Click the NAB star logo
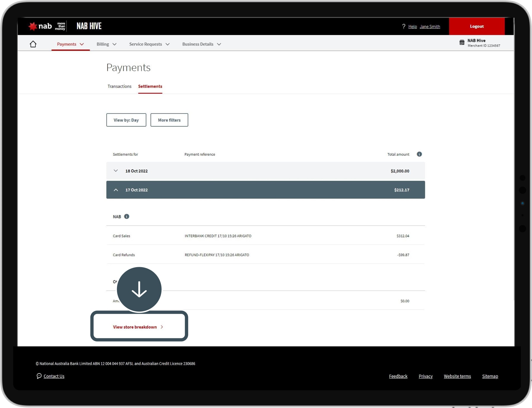 click(x=33, y=26)
